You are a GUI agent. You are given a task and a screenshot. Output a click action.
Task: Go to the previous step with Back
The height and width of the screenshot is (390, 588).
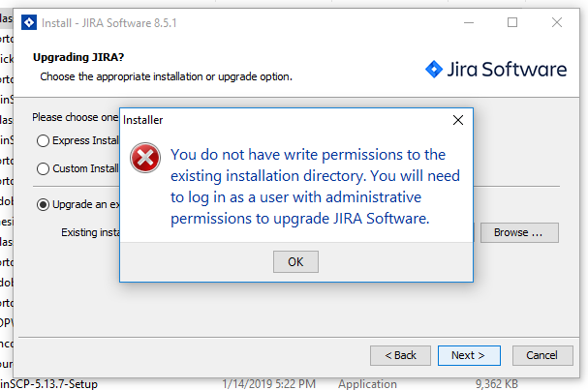pyautogui.click(x=400, y=355)
